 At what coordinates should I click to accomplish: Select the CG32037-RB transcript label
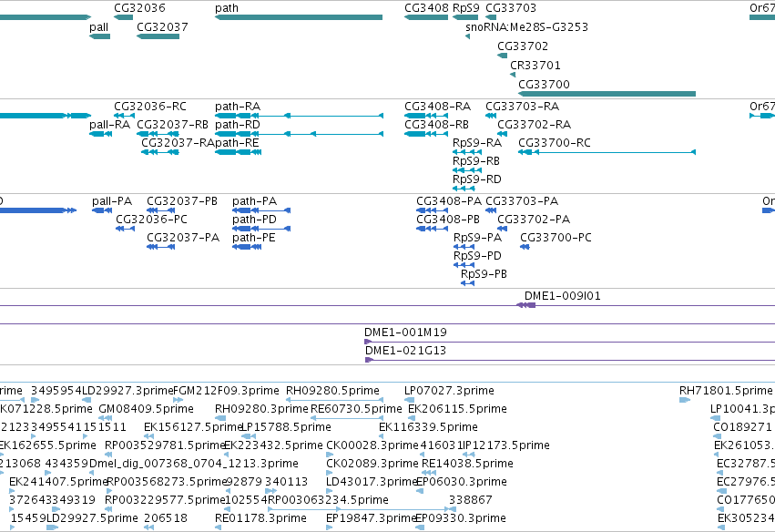(172, 125)
